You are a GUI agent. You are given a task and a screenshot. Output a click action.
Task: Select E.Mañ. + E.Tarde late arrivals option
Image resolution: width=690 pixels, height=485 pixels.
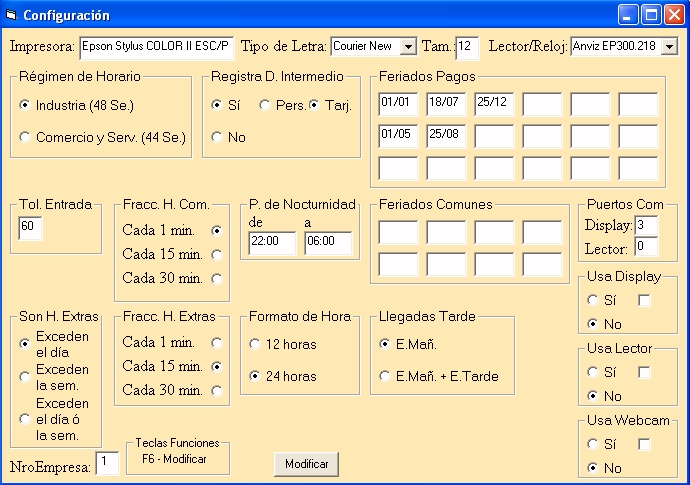pyautogui.click(x=386, y=377)
